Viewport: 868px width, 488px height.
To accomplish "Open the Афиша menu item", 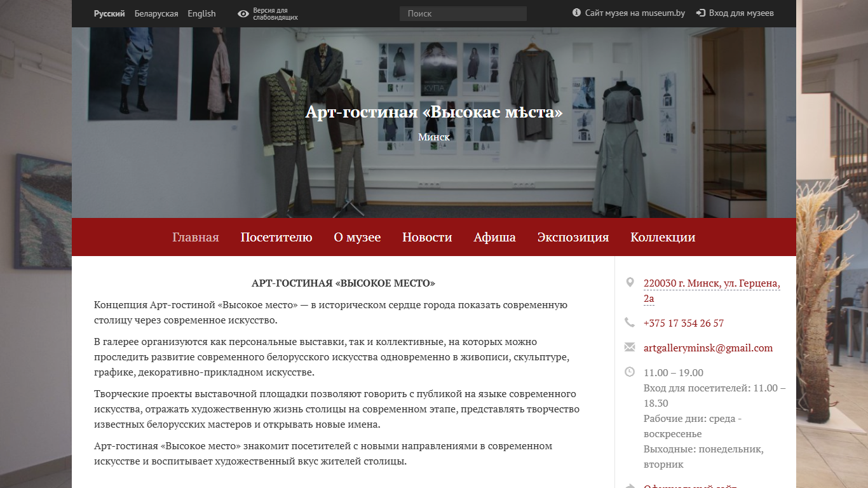I will coord(495,237).
